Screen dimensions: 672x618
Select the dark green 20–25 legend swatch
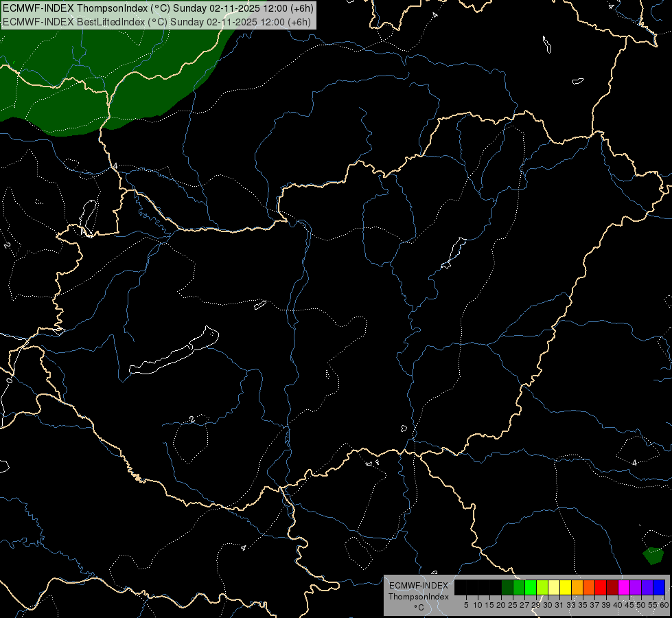click(x=507, y=588)
